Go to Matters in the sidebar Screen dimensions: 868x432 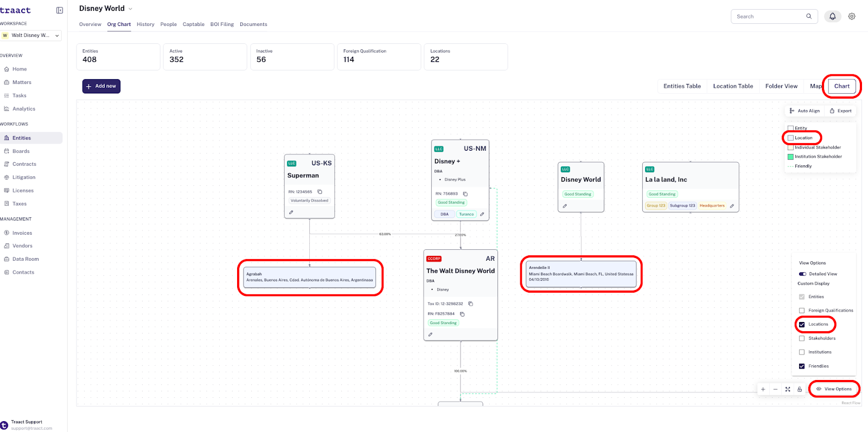point(22,82)
